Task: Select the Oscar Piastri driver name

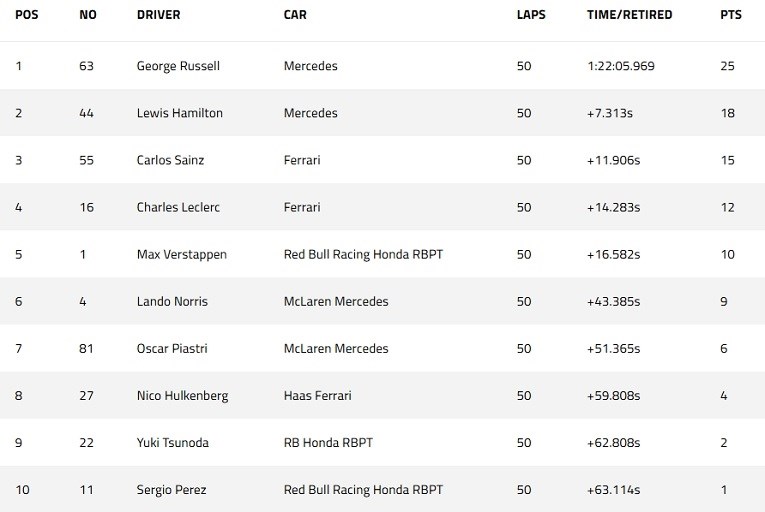Action: coord(172,348)
